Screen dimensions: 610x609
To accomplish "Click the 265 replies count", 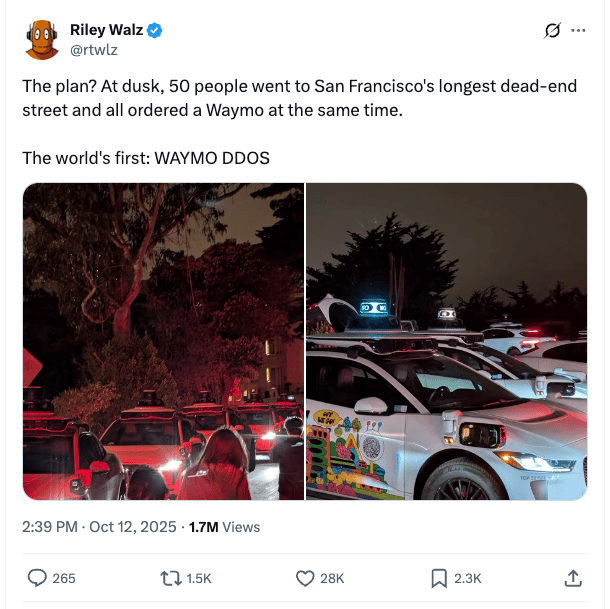I will point(64,579).
